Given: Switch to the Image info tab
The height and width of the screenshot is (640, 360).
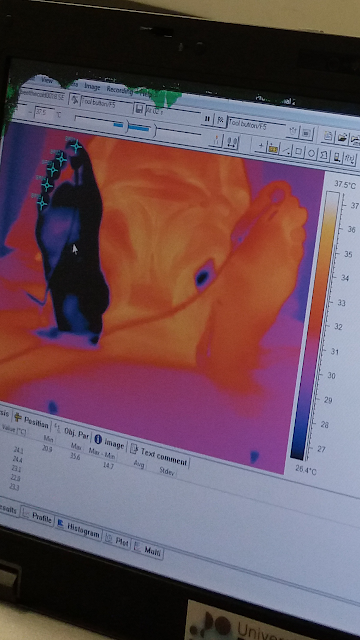Looking at the screenshot, I should 109,442.
